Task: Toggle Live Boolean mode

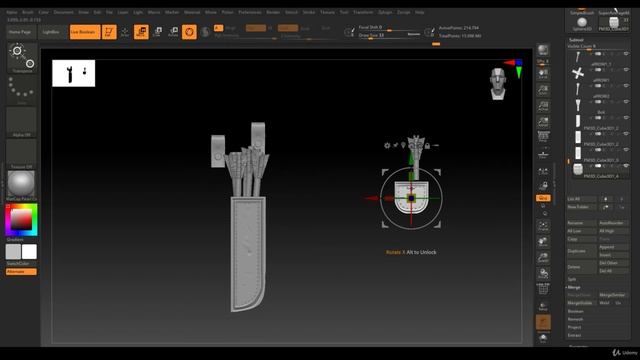Action: click(x=84, y=32)
